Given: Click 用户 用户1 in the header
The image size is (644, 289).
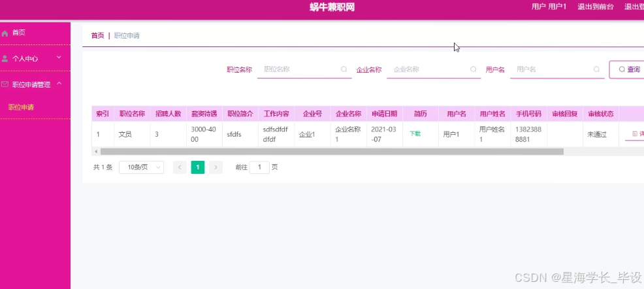Looking at the screenshot, I should [x=549, y=7].
